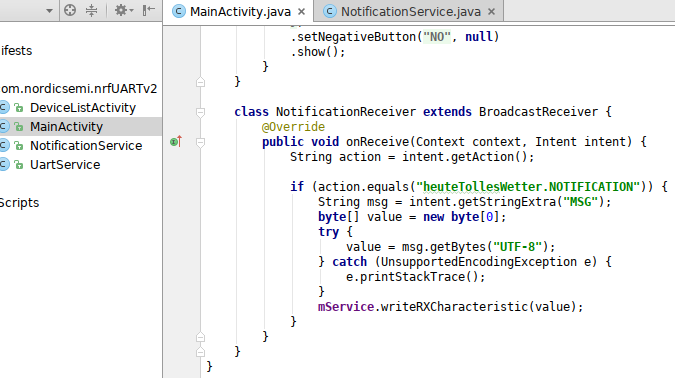
Task: Select the com.nordicsemi.nrfUARTv2 package node
Action: (x=79, y=89)
